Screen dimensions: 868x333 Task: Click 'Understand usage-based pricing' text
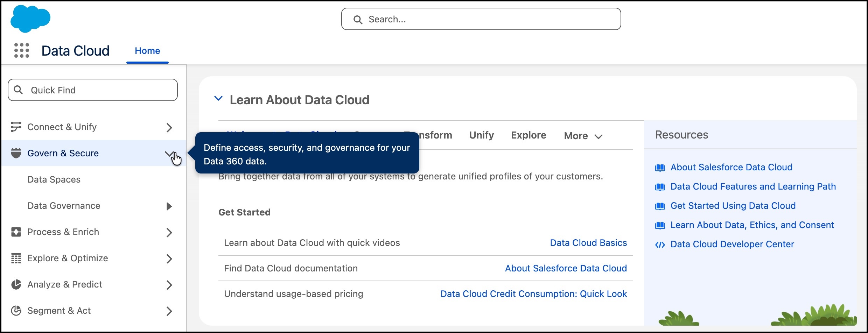point(294,294)
